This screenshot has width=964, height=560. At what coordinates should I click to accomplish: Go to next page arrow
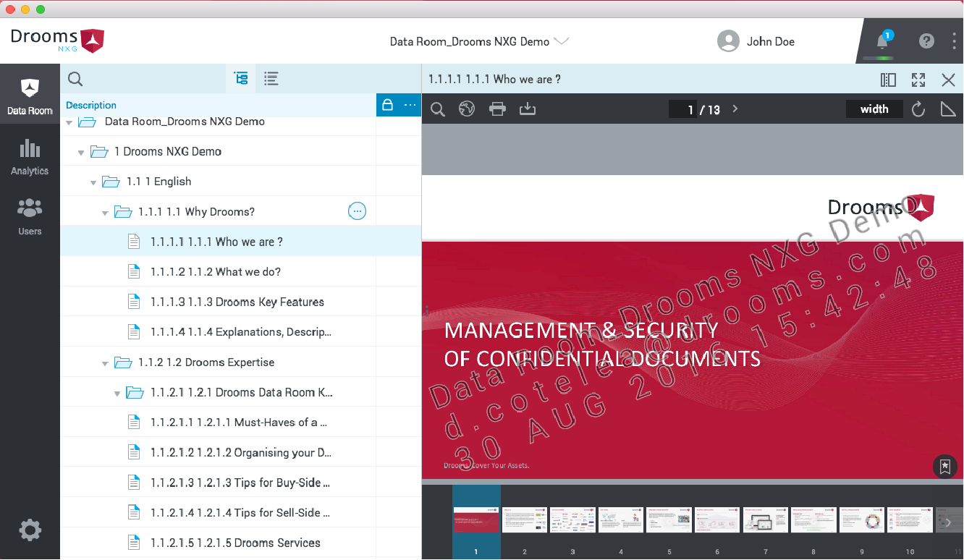tap(735, 109)
